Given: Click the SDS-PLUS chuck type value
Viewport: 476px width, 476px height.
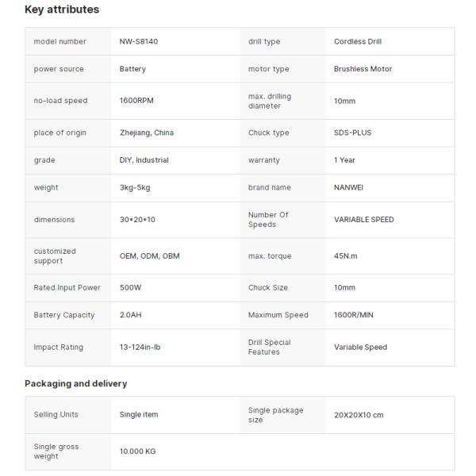Looking at the screenshot, I should (x=352, y=132).
